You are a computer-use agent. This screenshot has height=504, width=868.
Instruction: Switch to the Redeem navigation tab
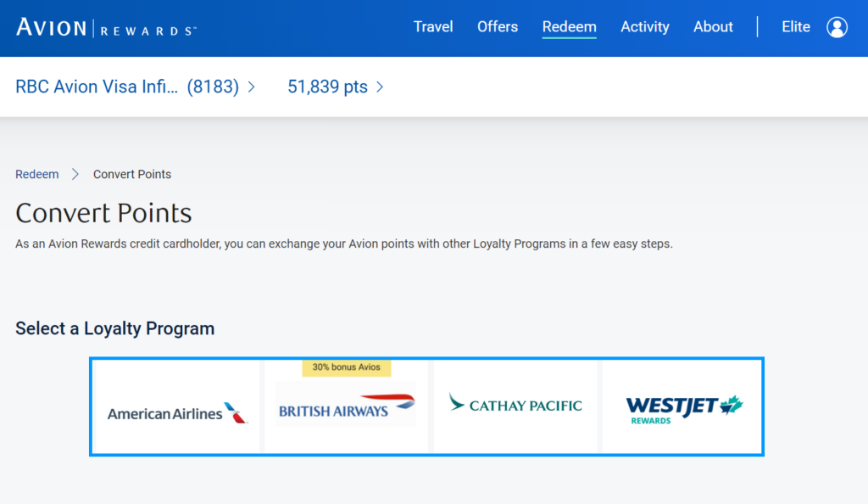[x=569, y=26]
